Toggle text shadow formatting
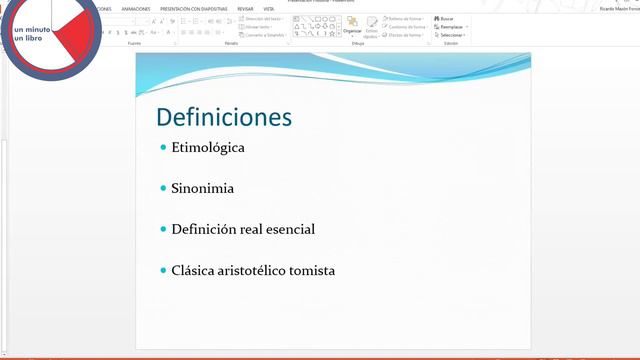Viewport: 640px width, 360px height. point(126,32)
